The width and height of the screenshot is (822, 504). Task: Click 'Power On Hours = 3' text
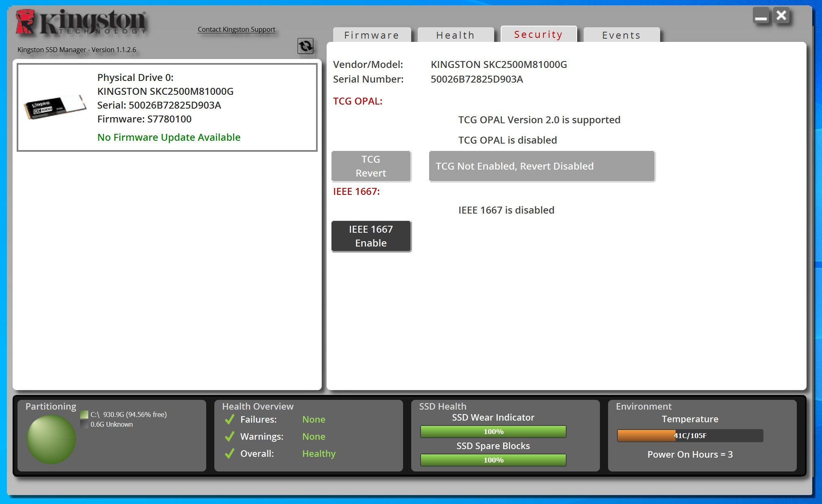pos(690,455)
